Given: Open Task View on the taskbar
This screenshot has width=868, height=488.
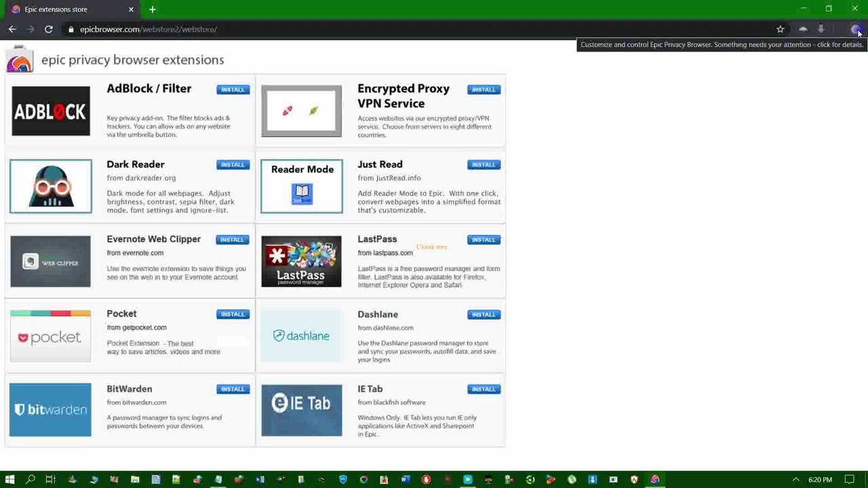Looking at the screenshot, I should pos(51,479).
